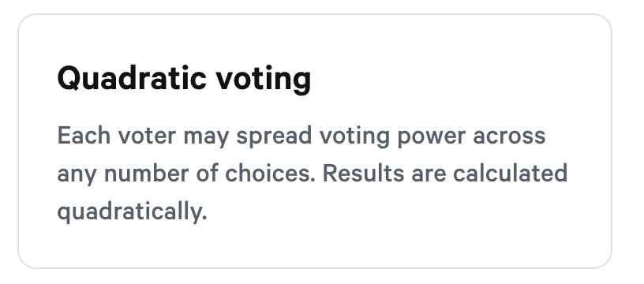Click the line starting 'Each voter may spread'
644x284 pixels.
[301, 136]
